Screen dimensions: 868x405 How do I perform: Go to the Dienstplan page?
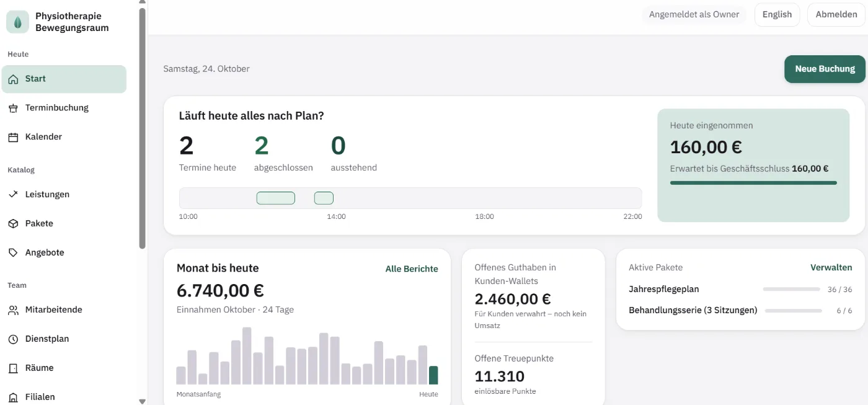coord(64,339)
